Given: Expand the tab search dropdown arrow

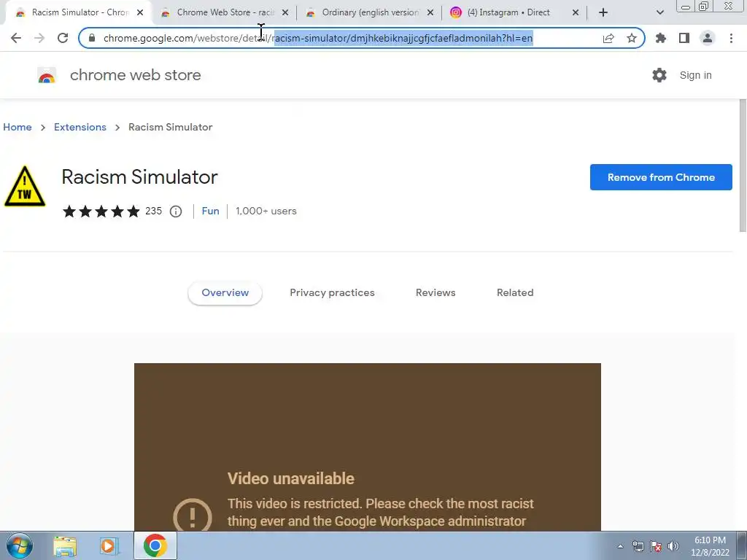Looking at the screenshot, I should pyautogui.click(x=659, y=13).
